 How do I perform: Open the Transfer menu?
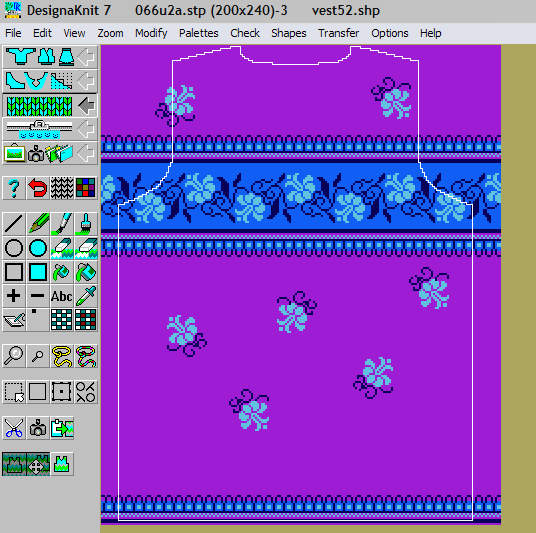pos(338,33)
